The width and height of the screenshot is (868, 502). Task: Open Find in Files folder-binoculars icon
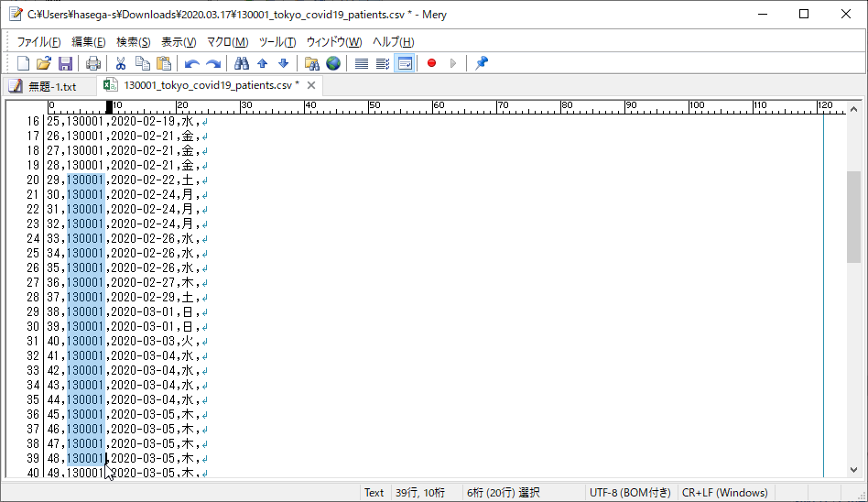click(311, 63)
